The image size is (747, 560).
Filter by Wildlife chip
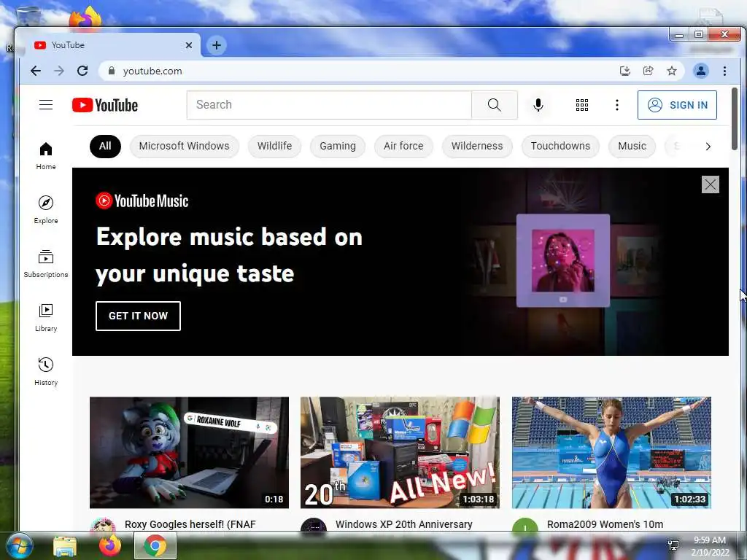point(275,146)
